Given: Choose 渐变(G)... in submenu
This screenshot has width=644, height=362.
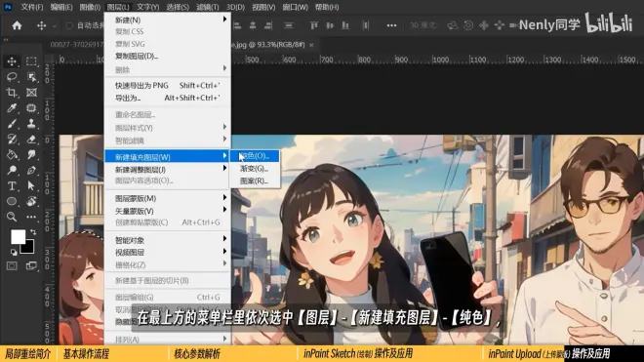Looking at the screenshot, I should point(255,169).
